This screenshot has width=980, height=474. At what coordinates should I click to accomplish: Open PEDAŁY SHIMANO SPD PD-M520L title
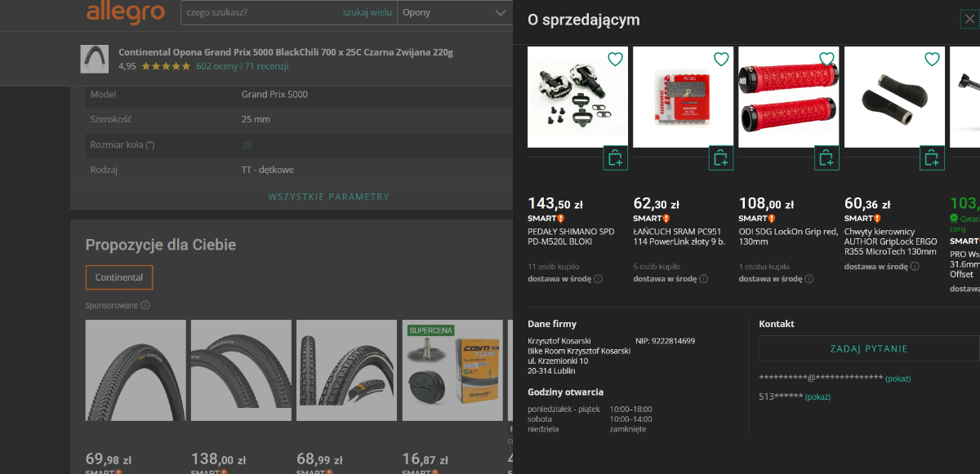point(571,237)
